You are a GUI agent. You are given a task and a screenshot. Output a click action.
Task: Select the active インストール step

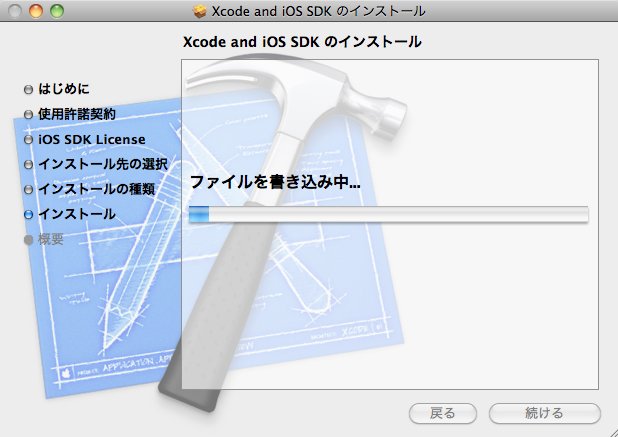(x=77, y=214)
